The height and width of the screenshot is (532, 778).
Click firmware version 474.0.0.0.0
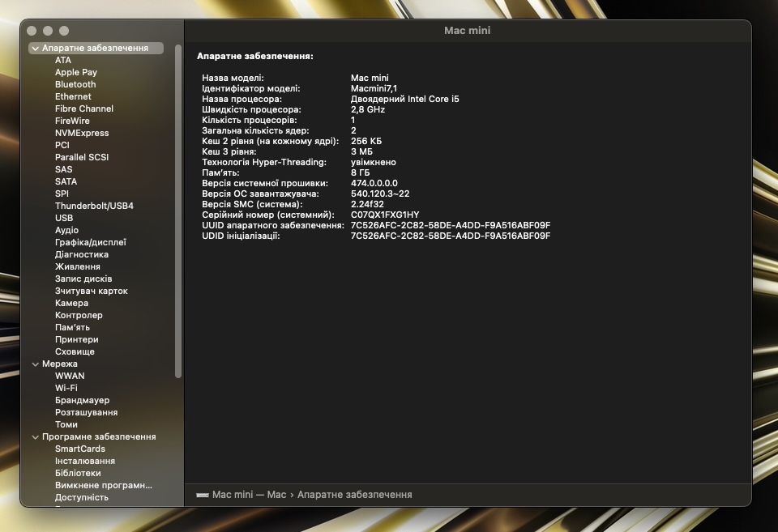click(374, 184)
